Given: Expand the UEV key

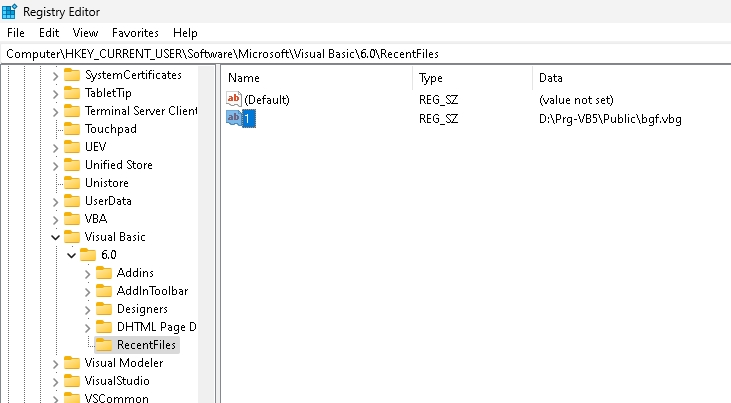Looking at the screenshot, I should click(55, 148).
